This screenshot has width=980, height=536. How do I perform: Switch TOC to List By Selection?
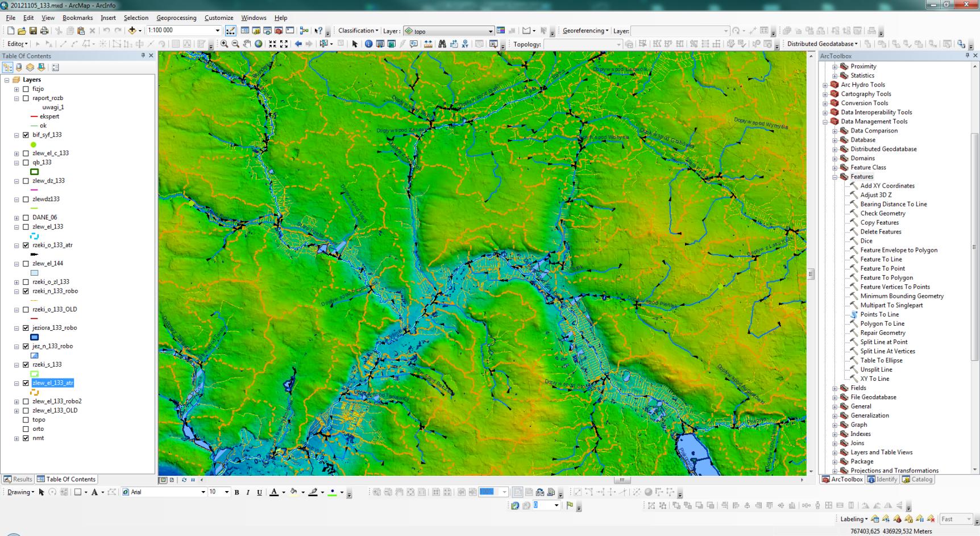point(41,67)
